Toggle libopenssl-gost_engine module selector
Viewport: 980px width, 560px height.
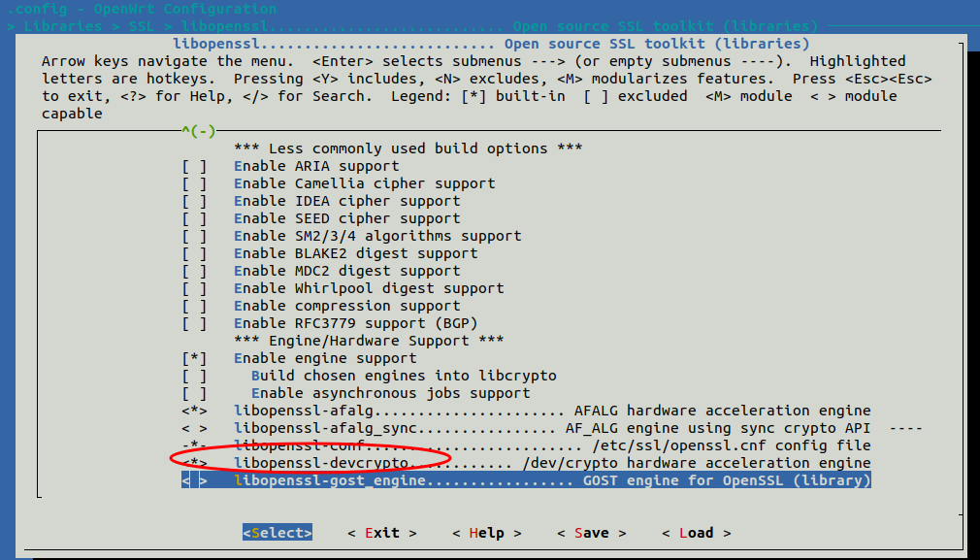point(194,481)
